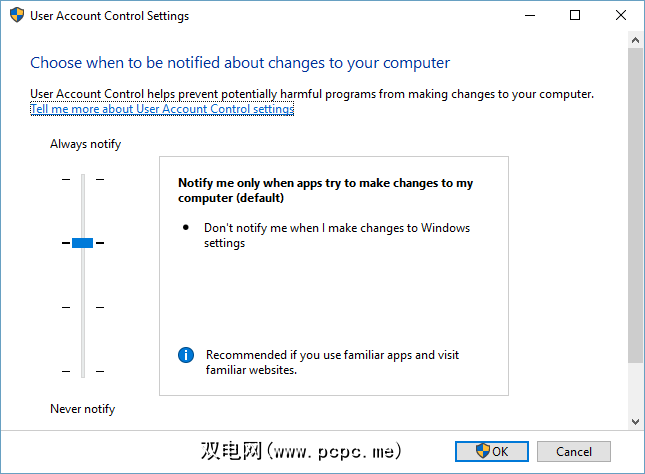Click the blue slider thumb at the default level
Viewport: 645px width, 474px height.
pos(83,242)
